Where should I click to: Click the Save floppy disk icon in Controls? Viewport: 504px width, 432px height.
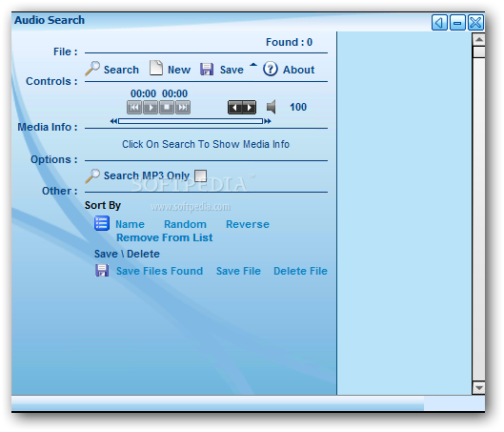tap(207, 70)
